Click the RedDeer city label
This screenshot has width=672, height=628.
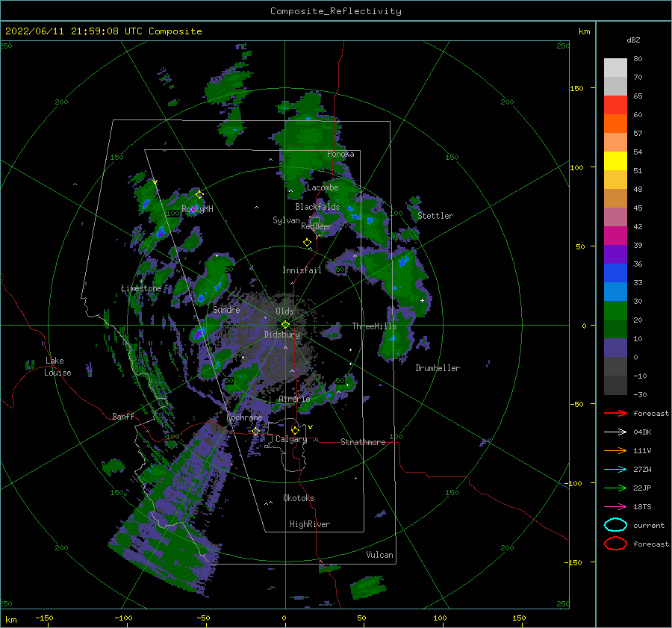(317, 226)
